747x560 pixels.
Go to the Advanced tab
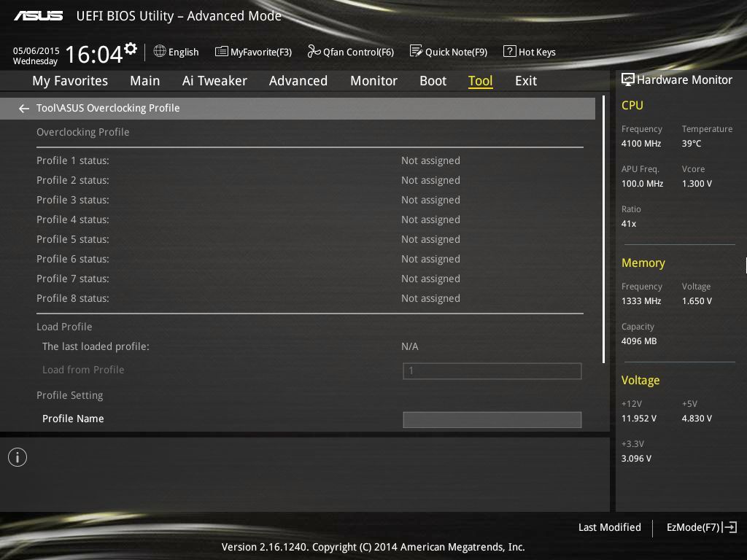298,81
